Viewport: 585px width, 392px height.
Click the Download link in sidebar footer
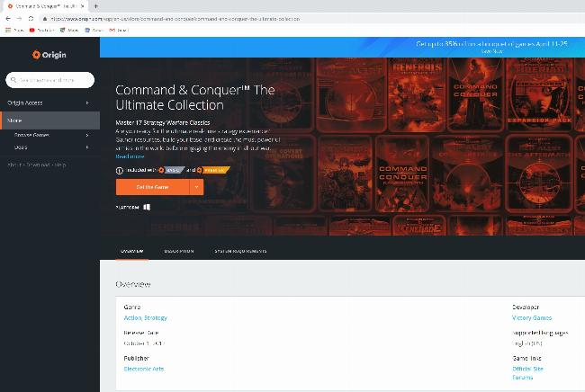38,165
